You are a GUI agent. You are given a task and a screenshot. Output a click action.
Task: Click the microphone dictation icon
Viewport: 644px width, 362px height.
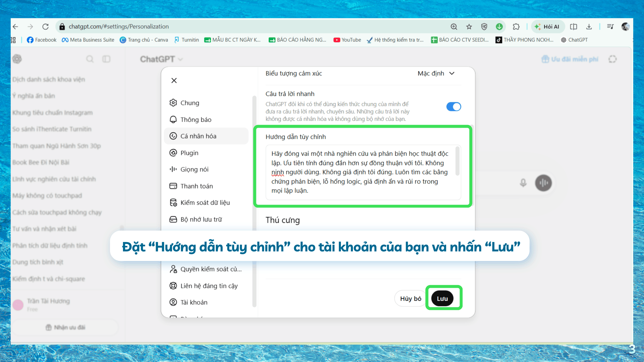pos(523,183)
